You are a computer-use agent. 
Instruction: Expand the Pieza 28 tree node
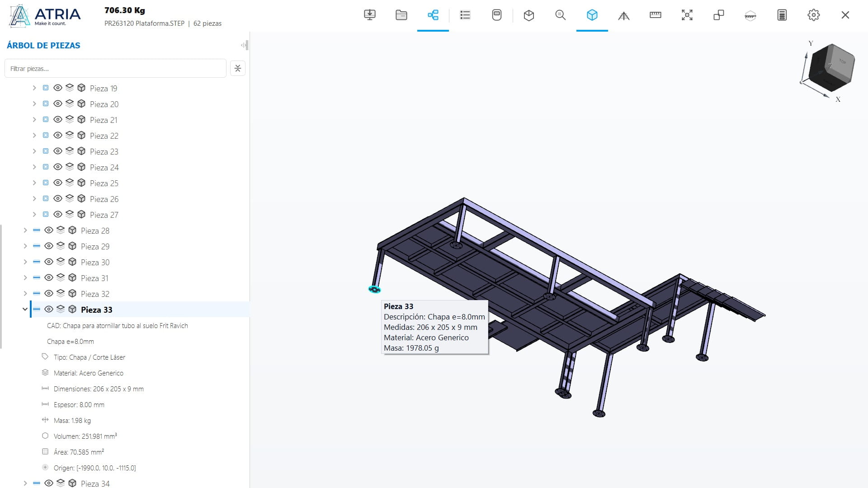[25, 230]
